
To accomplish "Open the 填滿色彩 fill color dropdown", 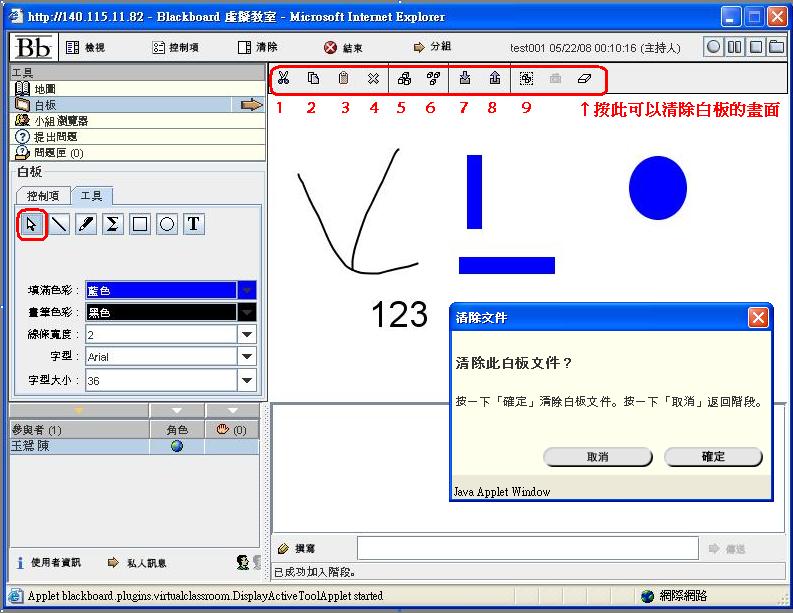I will click(x=247, y=290).
